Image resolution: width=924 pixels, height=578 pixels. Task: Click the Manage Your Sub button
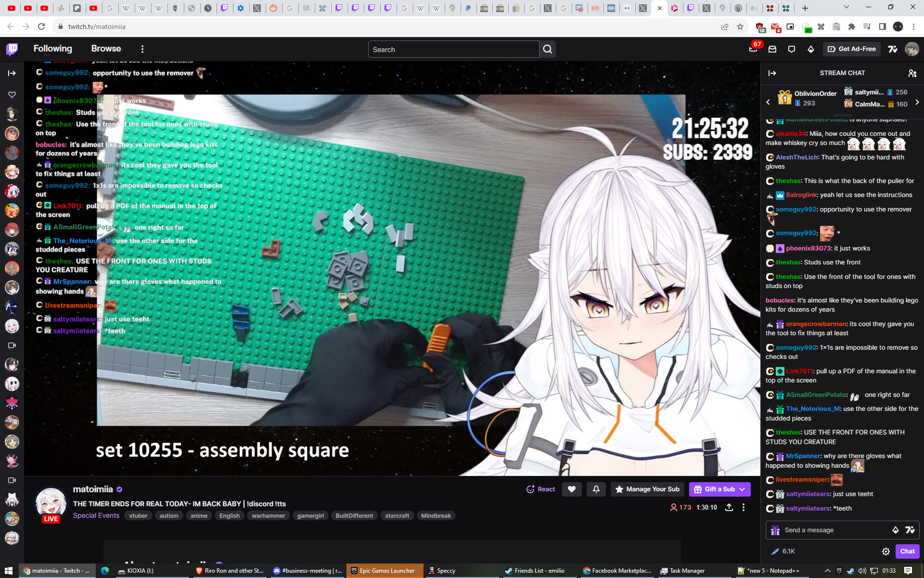(x=647, y=489)
